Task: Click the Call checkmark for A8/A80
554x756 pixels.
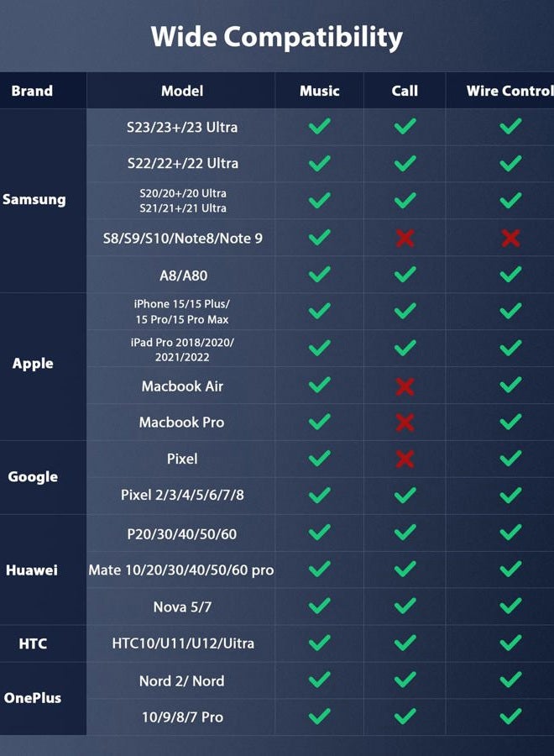Action: pyautogui.click(x=405, y=275)
